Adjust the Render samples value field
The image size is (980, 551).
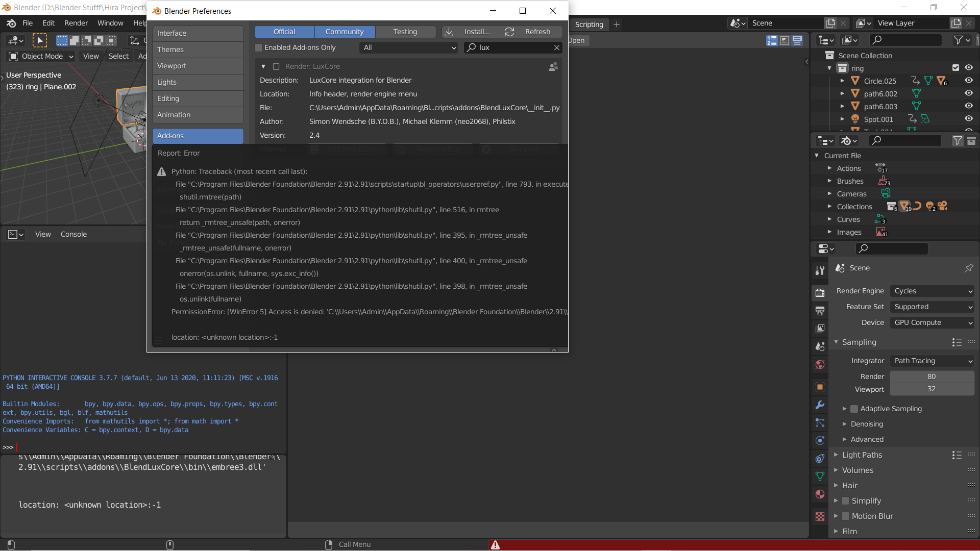932,376
